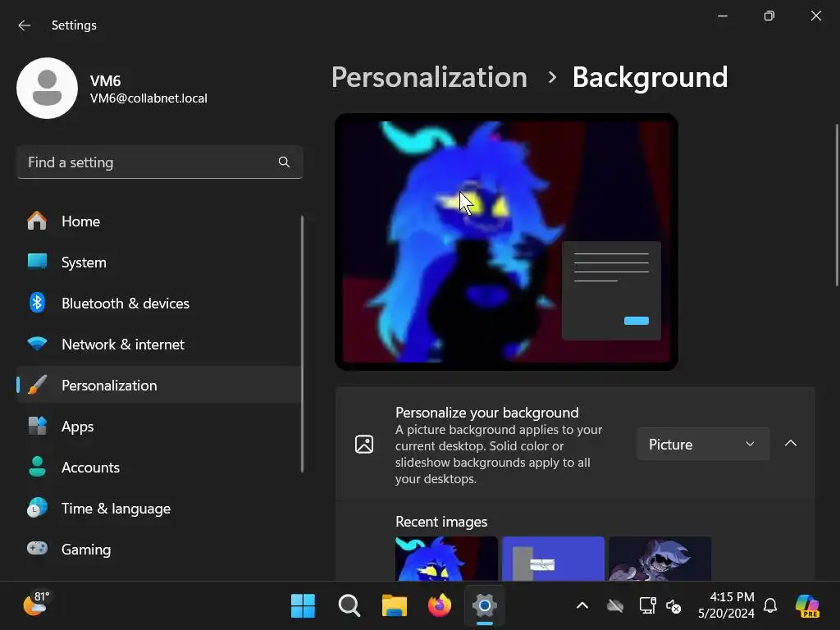840x630 pixels.
Task: Click the cloud sync tray icon
Action: pos(615,606)
